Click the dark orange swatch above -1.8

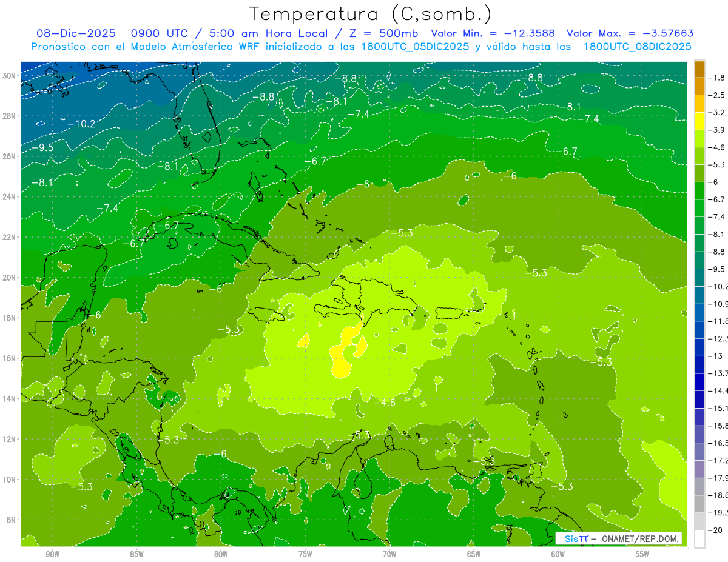699,69
